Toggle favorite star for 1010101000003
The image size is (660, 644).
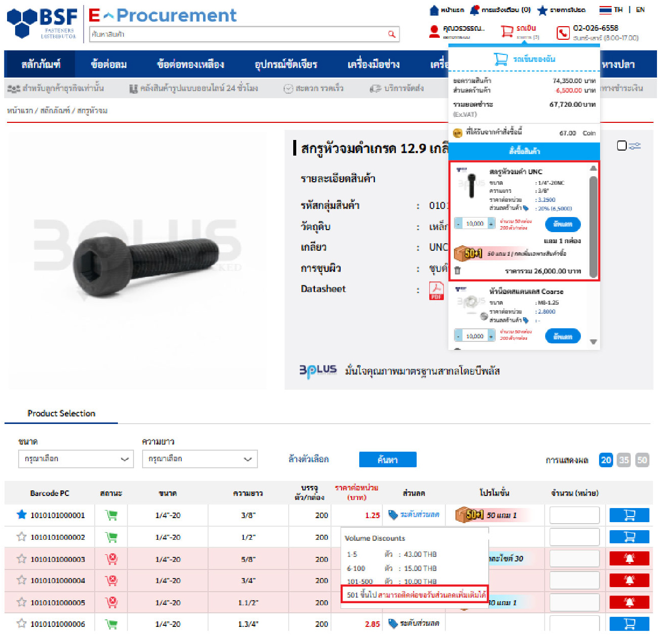[x=21, y=559]
